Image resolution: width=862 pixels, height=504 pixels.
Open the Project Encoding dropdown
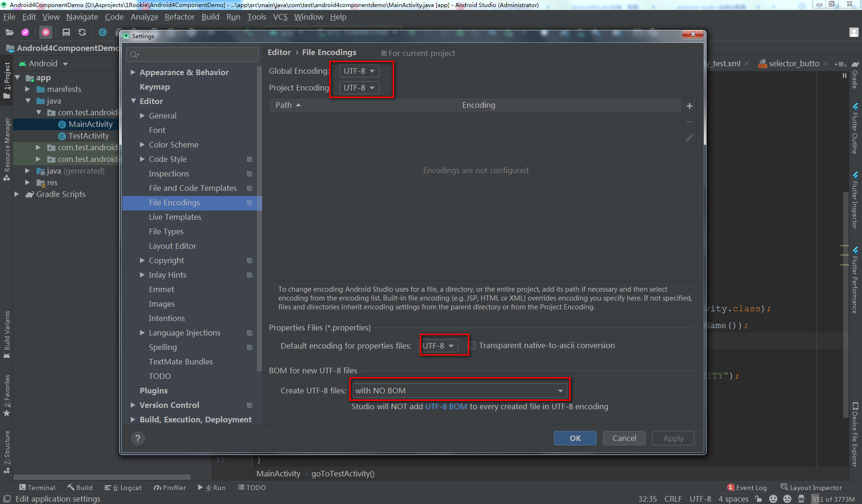(359, 88)
